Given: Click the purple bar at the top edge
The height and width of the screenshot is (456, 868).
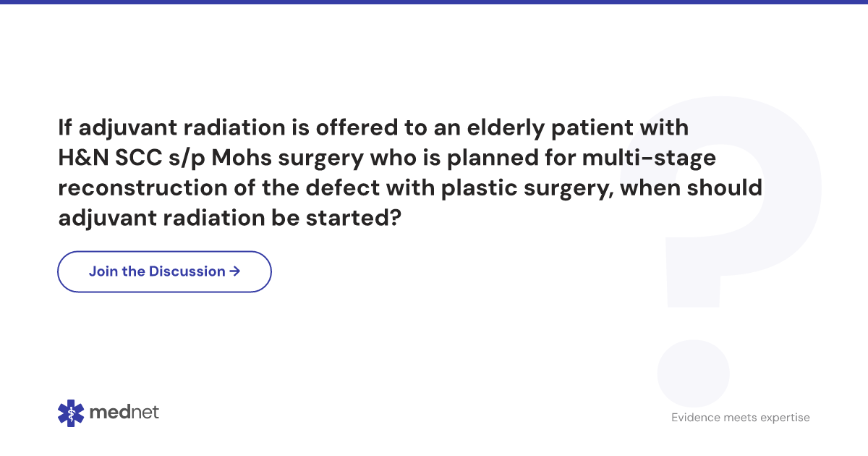Looking at the screenshot, I should 434,2.
